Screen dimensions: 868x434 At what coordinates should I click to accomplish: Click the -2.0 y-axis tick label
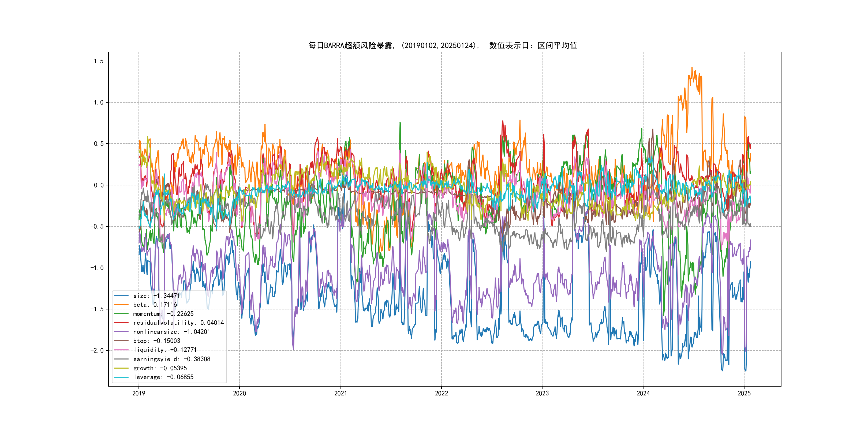point(97,350)
